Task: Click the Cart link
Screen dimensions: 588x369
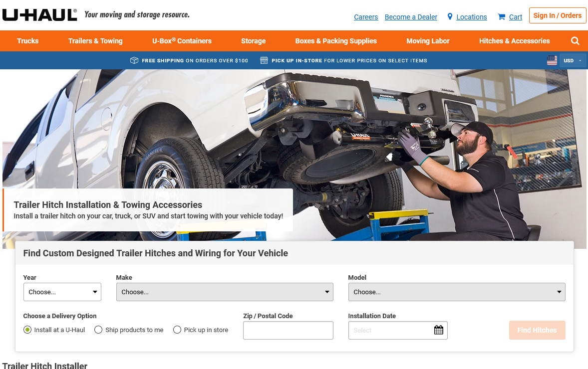Action: (x=515, y=17)
